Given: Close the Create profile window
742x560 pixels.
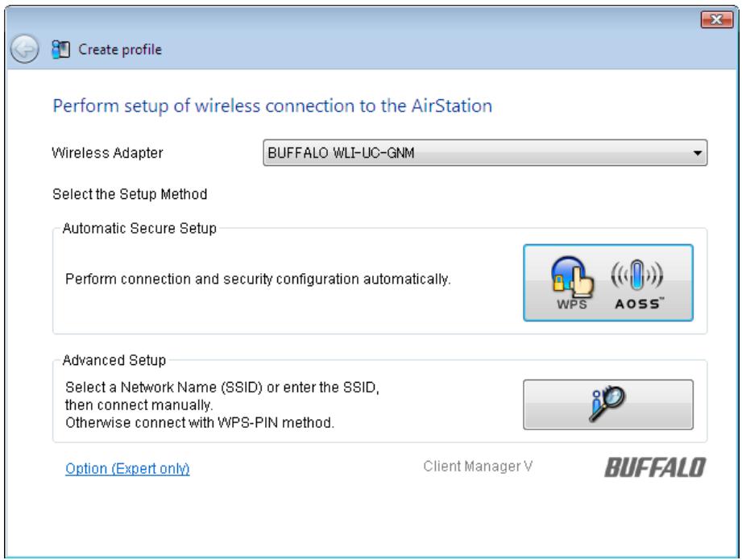Looking at the screenshot, I should 716,19.
